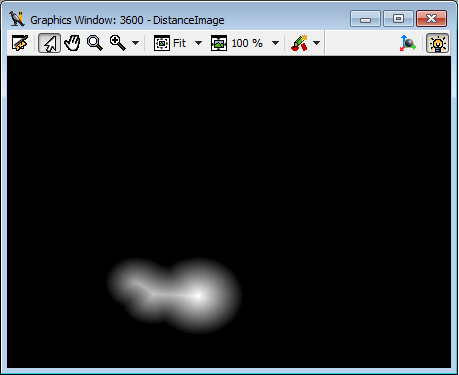Click the fit window icon
Viewport: 459px width, 375px height.
(x=162, y=43)
